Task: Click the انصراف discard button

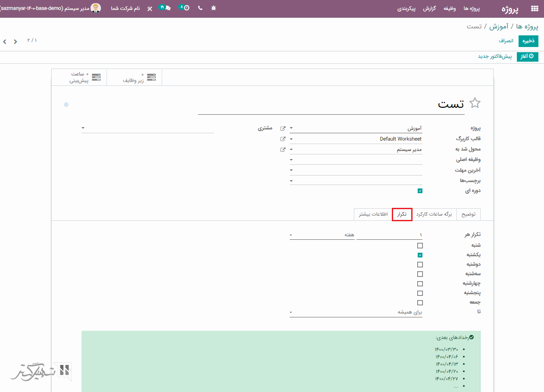Action: [x=506, y=41]
